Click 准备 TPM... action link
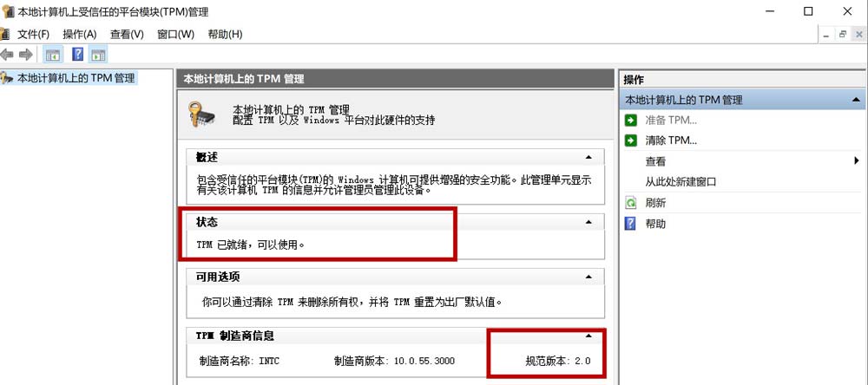The height and width of the screenshot is (385, 868). tap(671, 120)
